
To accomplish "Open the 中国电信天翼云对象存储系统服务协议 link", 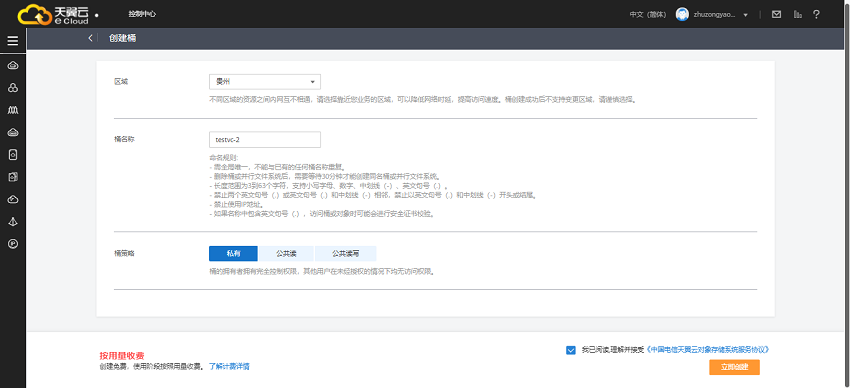I will [x=707, y=350].
